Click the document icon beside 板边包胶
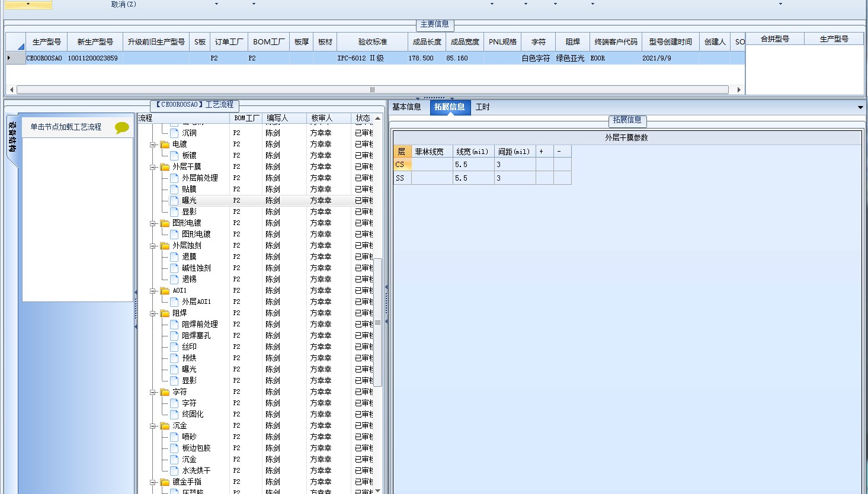 coord(174,448)
